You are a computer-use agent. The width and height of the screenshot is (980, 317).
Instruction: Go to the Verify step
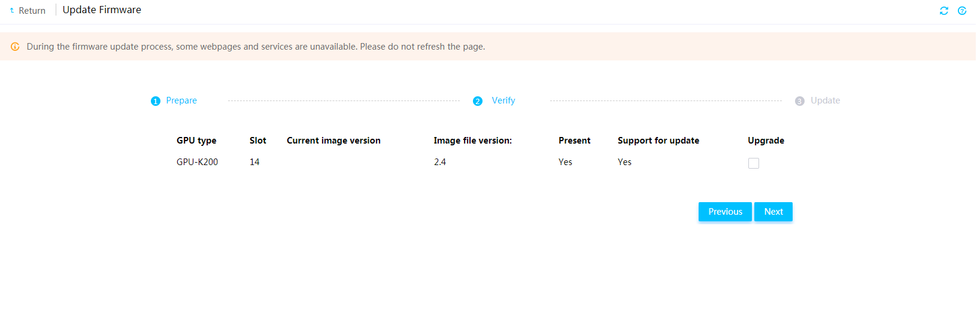(x=503, y=100)
